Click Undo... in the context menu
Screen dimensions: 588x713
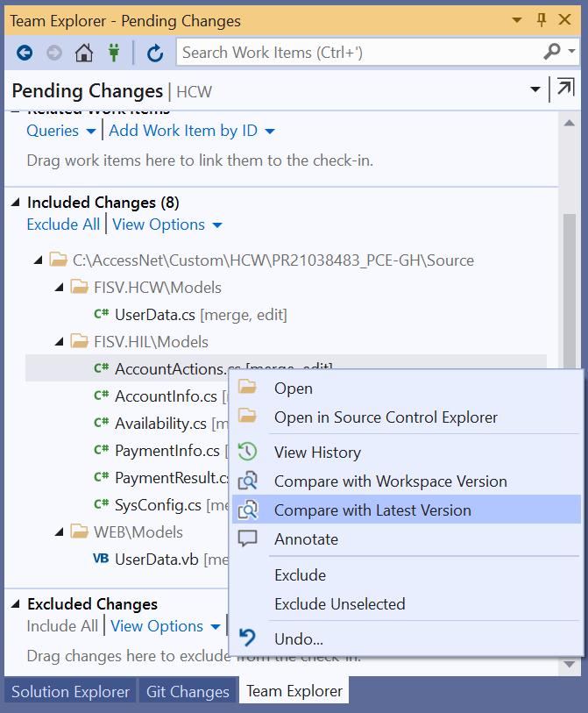(x=298, y=638)
